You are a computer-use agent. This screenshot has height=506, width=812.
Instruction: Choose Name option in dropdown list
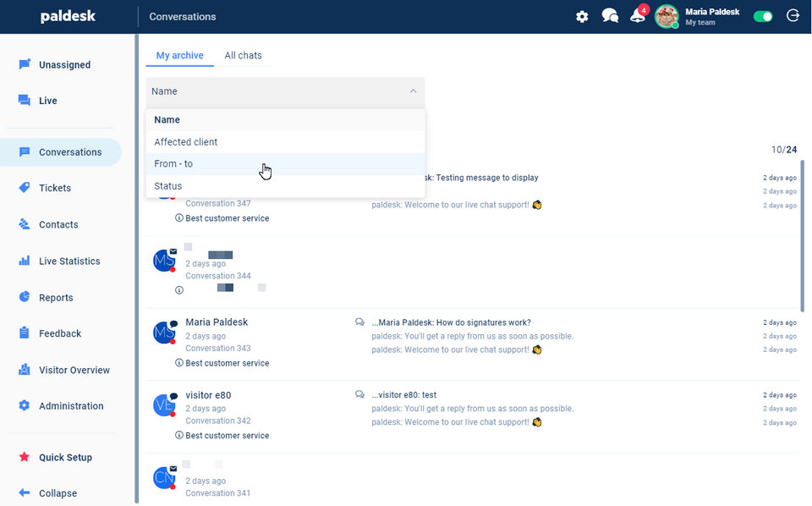pyautogui.click(x=285, y=119)
